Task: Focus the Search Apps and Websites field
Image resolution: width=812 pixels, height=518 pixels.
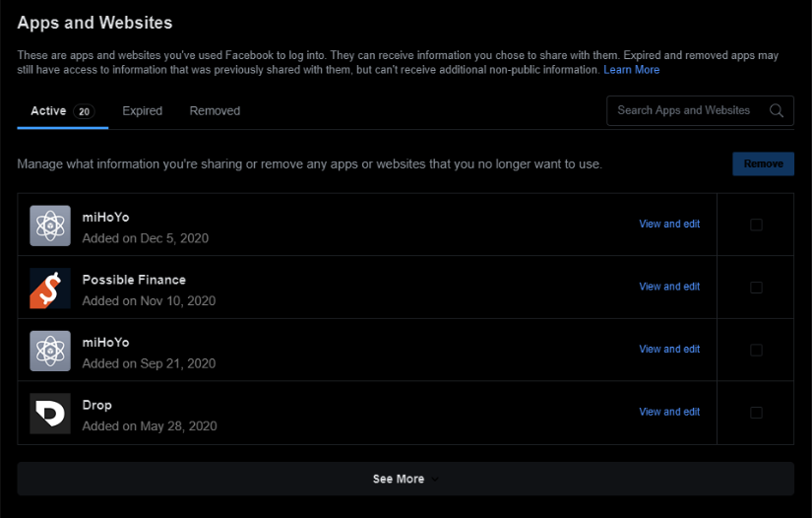Action: tap(684, 110)
